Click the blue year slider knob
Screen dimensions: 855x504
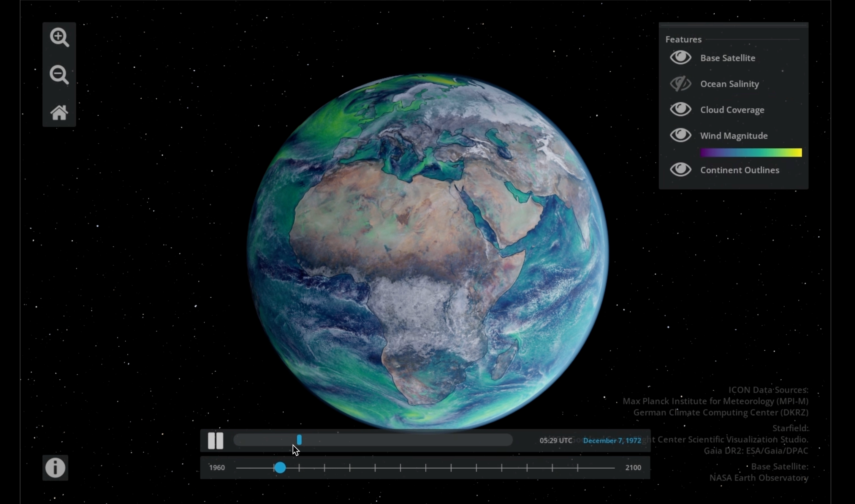280,468
